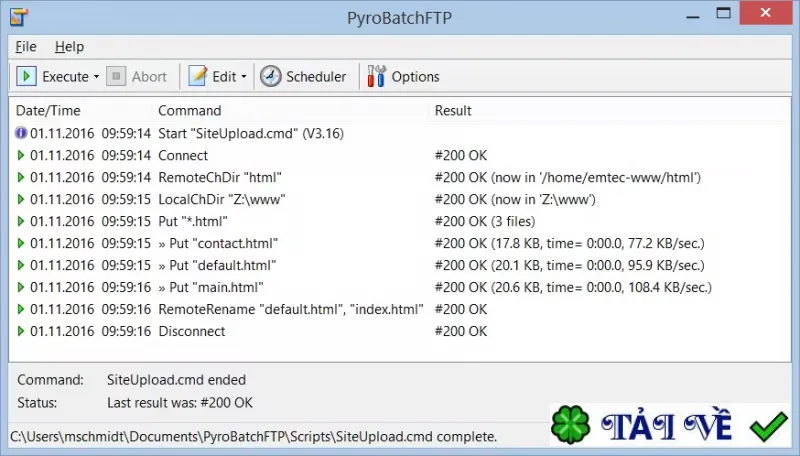Sort by the Date/Time column header

tap(48, 111)
